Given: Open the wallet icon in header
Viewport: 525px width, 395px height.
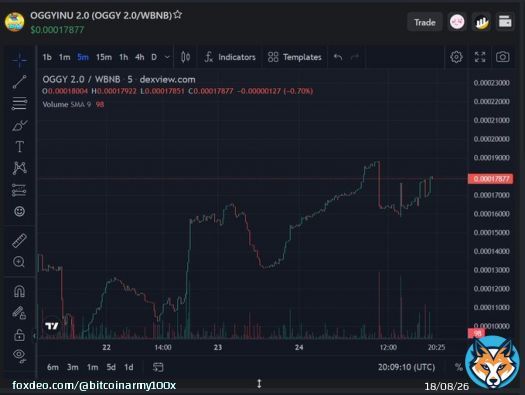Looking at the screenshot, I should (x=505, y=22).
